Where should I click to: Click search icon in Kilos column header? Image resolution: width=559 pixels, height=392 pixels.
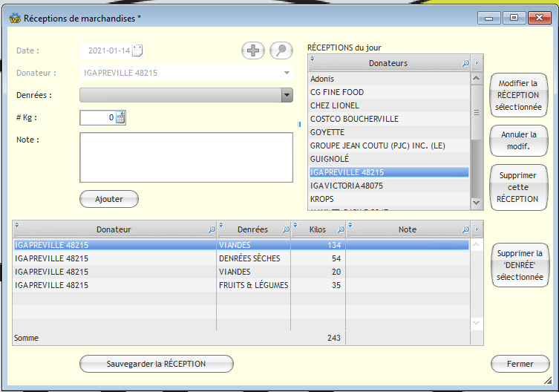pos(340,230)
